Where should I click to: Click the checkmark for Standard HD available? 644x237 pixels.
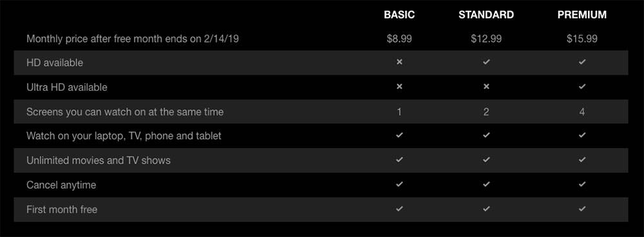(x=486, y=62)
